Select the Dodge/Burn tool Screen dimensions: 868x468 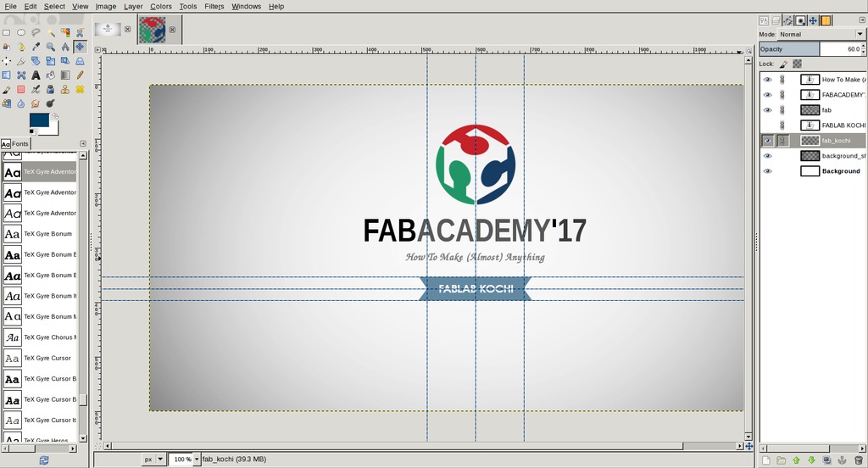[x=50, y=103]
